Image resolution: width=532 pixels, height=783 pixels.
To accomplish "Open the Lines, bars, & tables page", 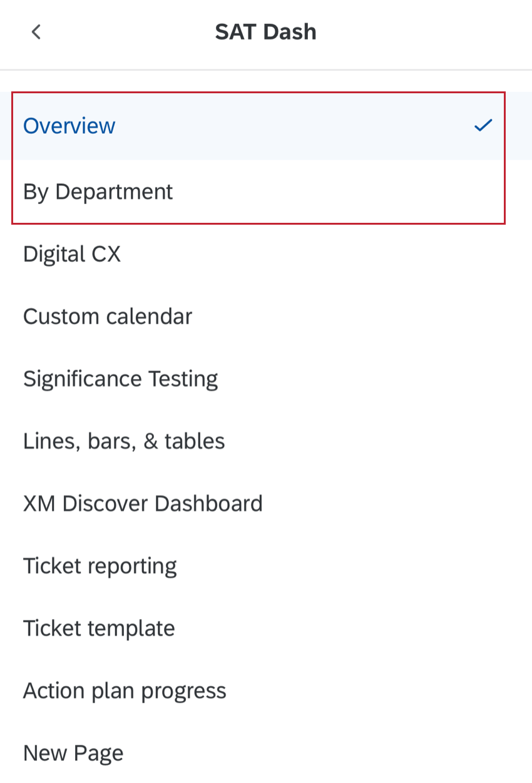I will pos(124,441).
